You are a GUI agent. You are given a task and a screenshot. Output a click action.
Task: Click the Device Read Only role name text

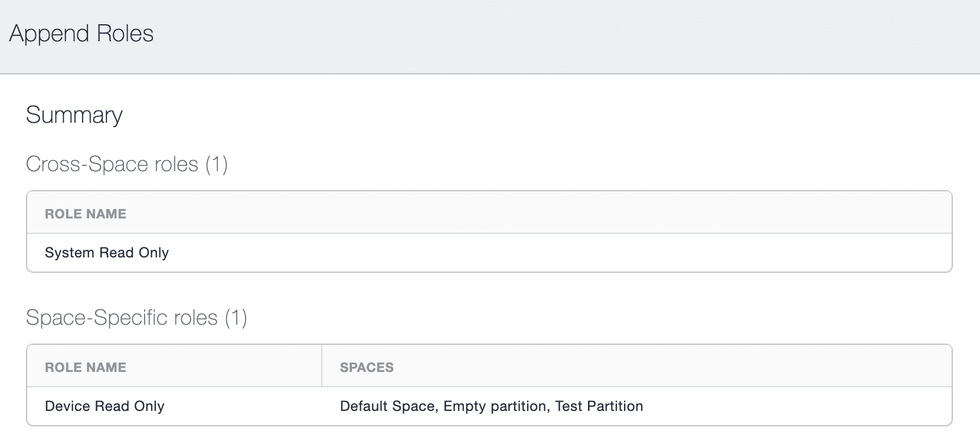(104, 406)
